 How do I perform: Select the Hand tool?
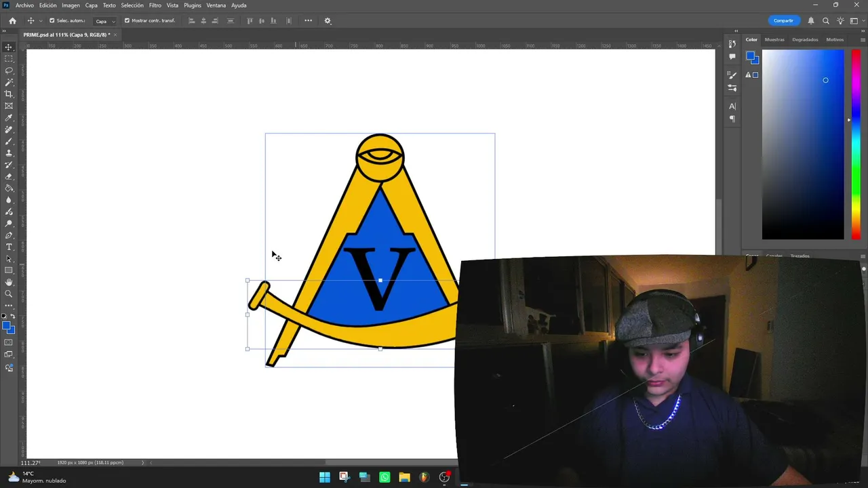pos(9,282)
